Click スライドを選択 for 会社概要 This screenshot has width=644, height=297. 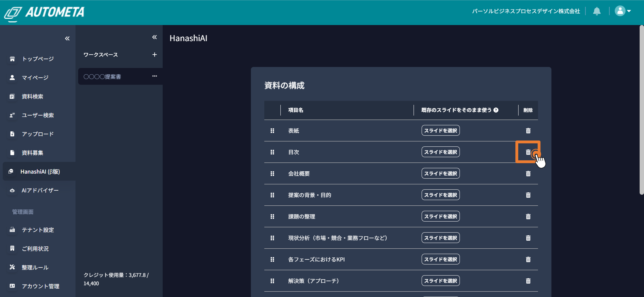(x=441, y=173)
